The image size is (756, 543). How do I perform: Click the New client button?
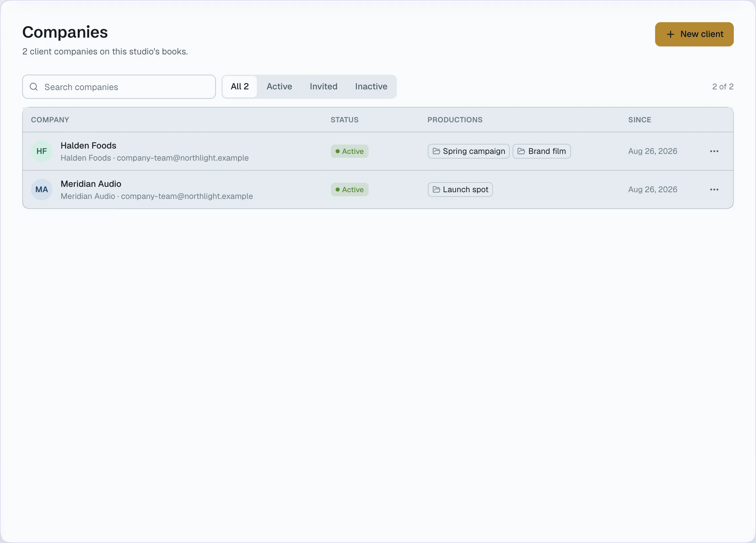(x=694, y=34)
